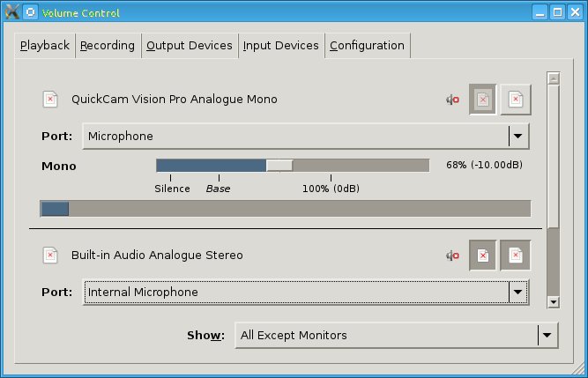588x378 pixels.
Task: Maximize the Volume Control window
Action: point(557,13)
